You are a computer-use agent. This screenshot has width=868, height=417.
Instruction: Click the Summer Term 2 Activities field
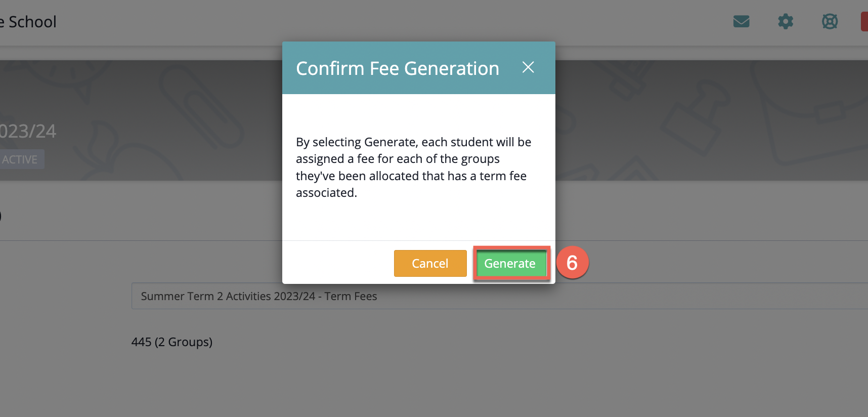[500, 296]
